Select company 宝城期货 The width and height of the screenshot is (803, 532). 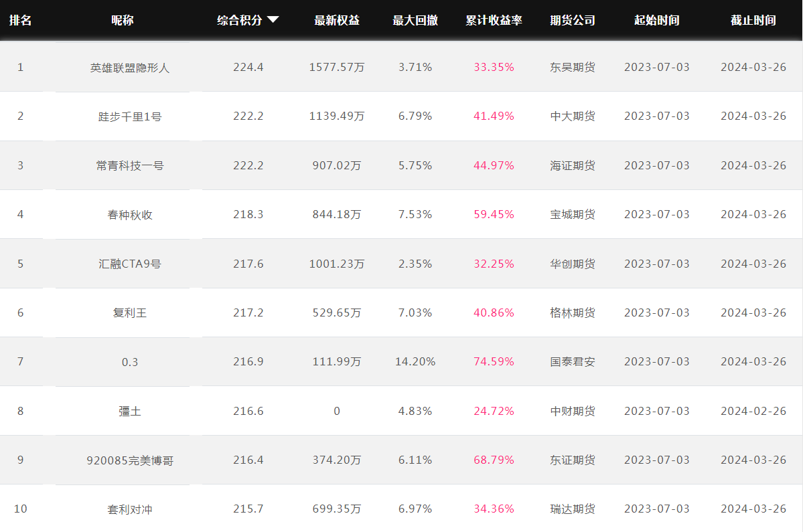point(573,214)
